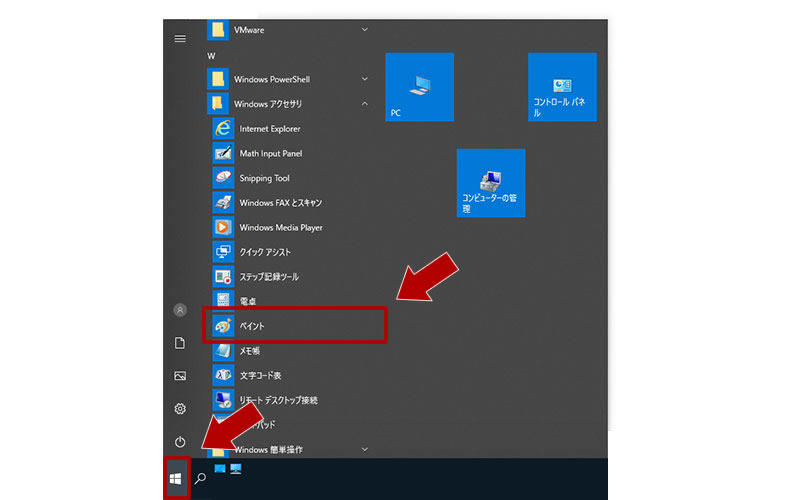This screenshot has width=800, height=500.
Task: Launch Internet Explorer by its label
Action: tap(270, 129)
